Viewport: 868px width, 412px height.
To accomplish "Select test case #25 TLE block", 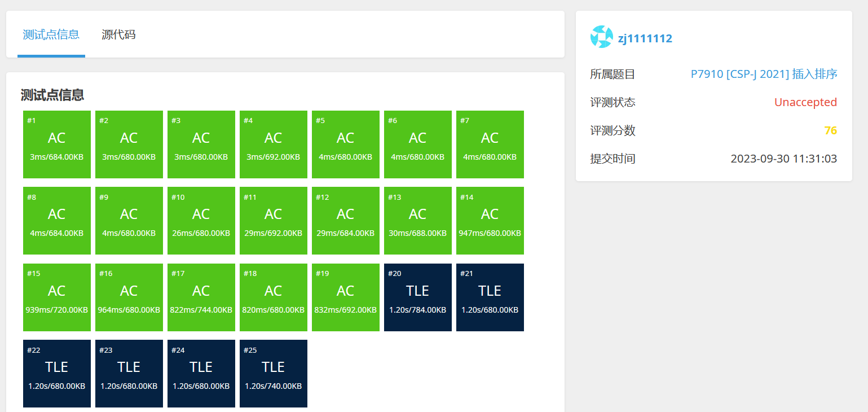I will (x=274, y=374).
